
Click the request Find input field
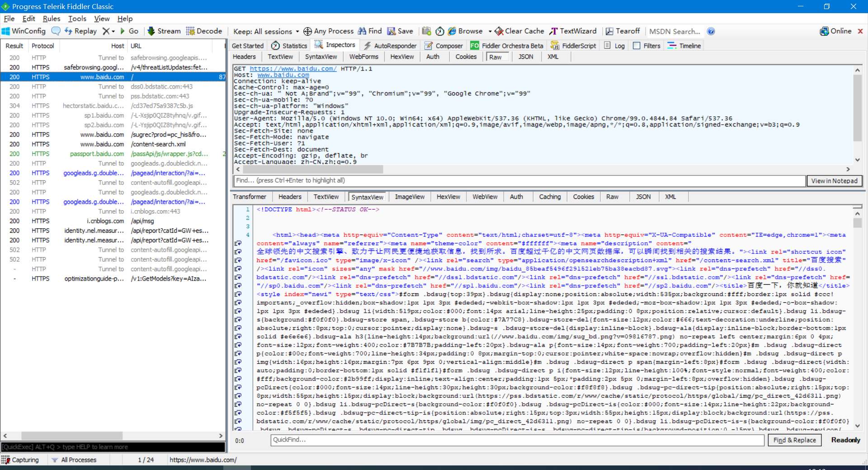(x=519, y=181)
